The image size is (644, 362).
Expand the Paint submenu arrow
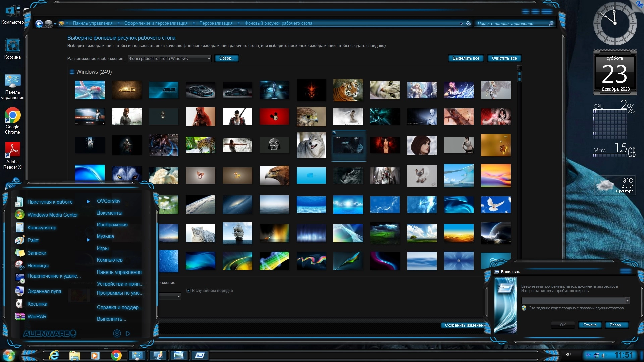(x=88, y=240)
